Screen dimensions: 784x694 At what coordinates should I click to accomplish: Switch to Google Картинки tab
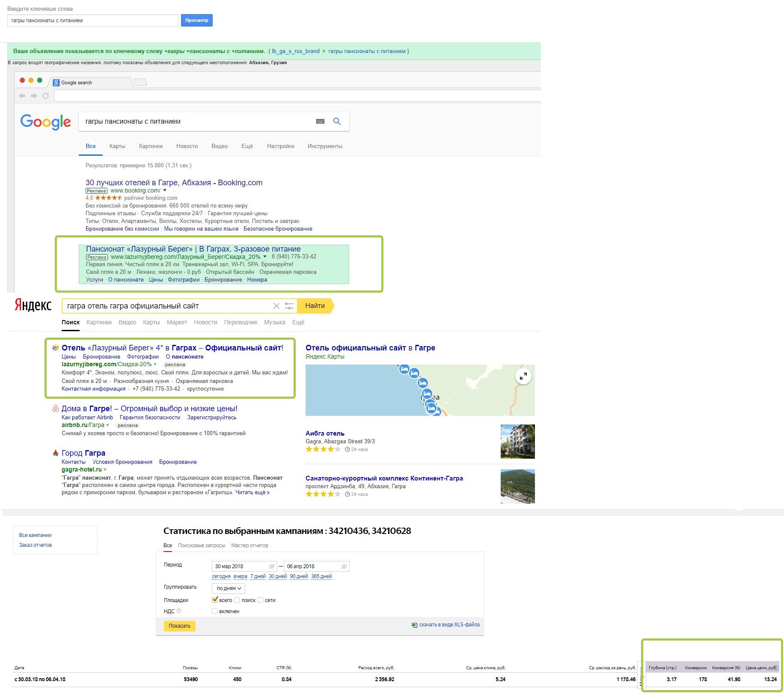point(151,146)
